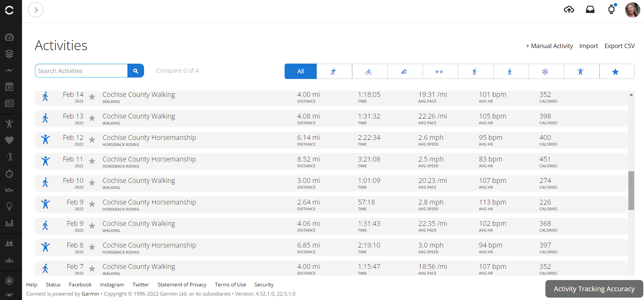Screen dimensions: 644x300
Task: Click the Export CSV link
Action: (619, 46)
